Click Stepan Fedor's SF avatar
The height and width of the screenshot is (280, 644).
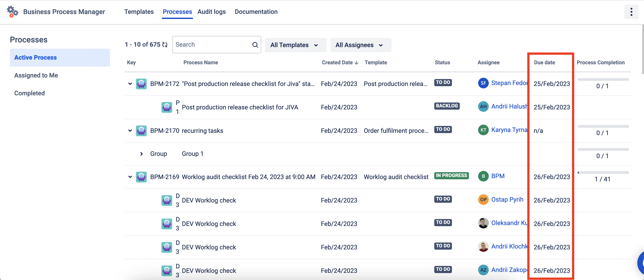(x=483, y=83)
